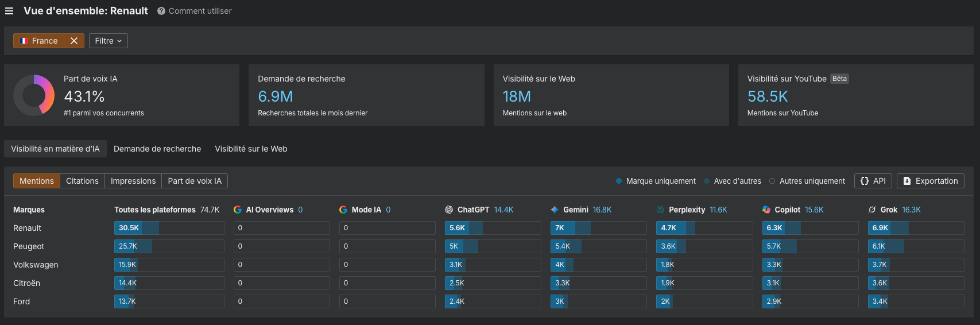Click the Citroën brand row label
The image size is (980, 325).
click(x=26, y=283)
